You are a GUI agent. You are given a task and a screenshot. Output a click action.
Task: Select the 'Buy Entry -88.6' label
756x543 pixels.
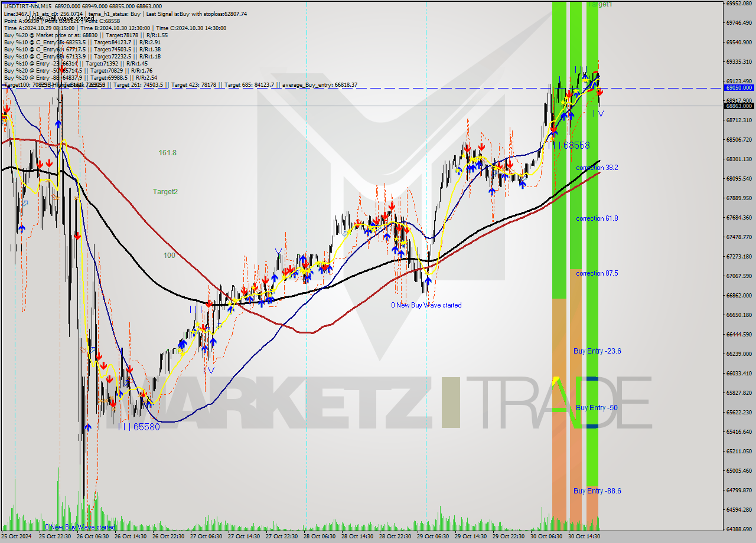597,491
